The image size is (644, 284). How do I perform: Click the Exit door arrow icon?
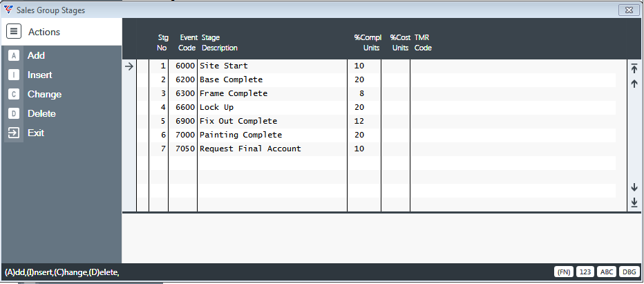click(14, 133)
